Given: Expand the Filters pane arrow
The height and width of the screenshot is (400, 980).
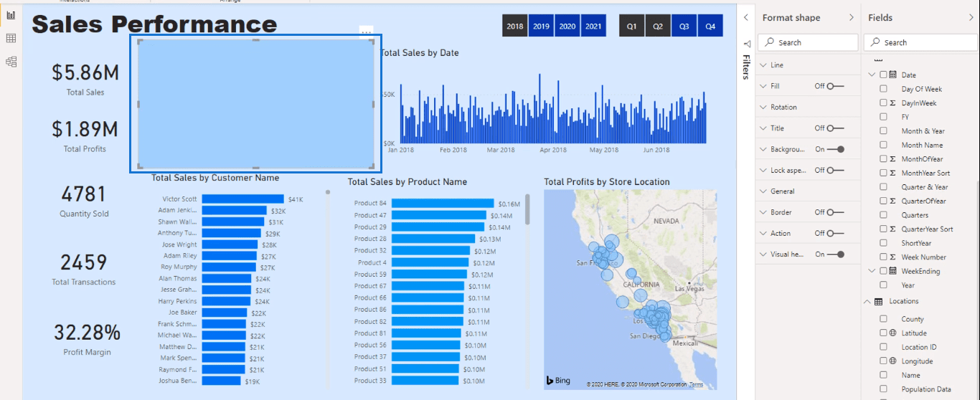Looking at the screenshot, I should pos(746,17).
